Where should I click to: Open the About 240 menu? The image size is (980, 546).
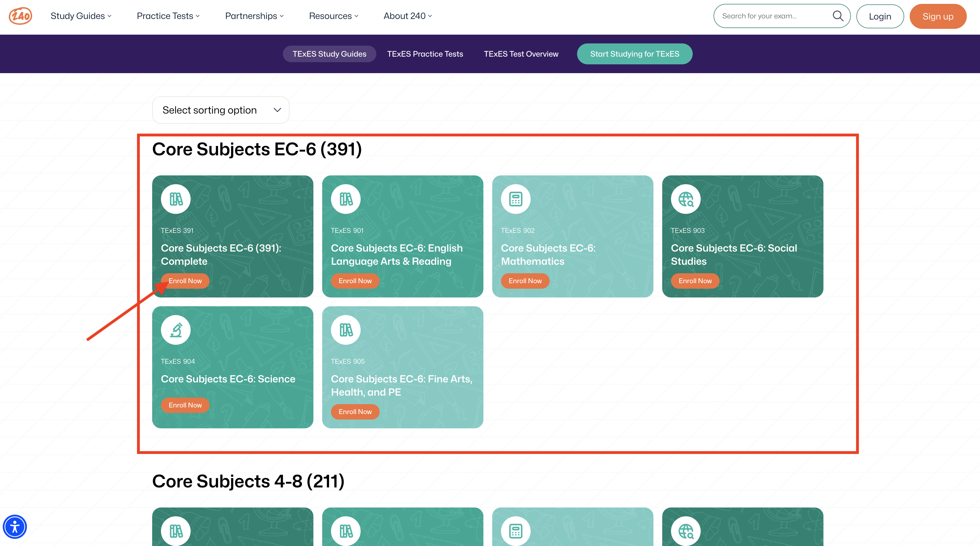point(407,16)
